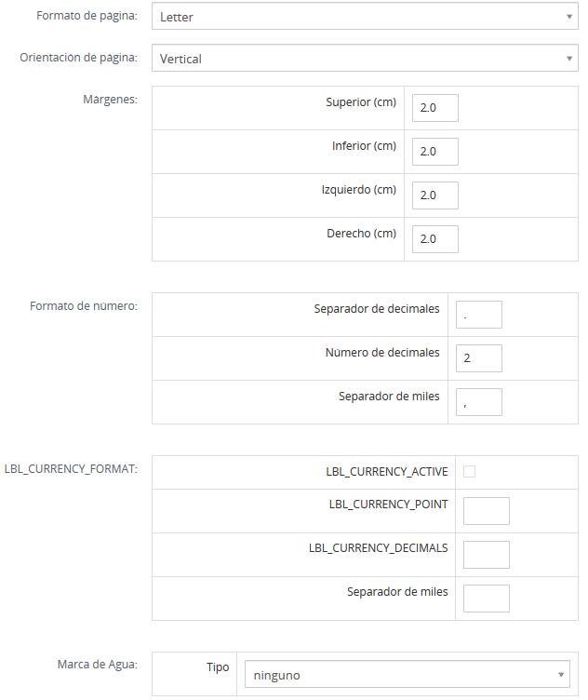Click Separador de miles field in currency section

click(x=486, y=599)
